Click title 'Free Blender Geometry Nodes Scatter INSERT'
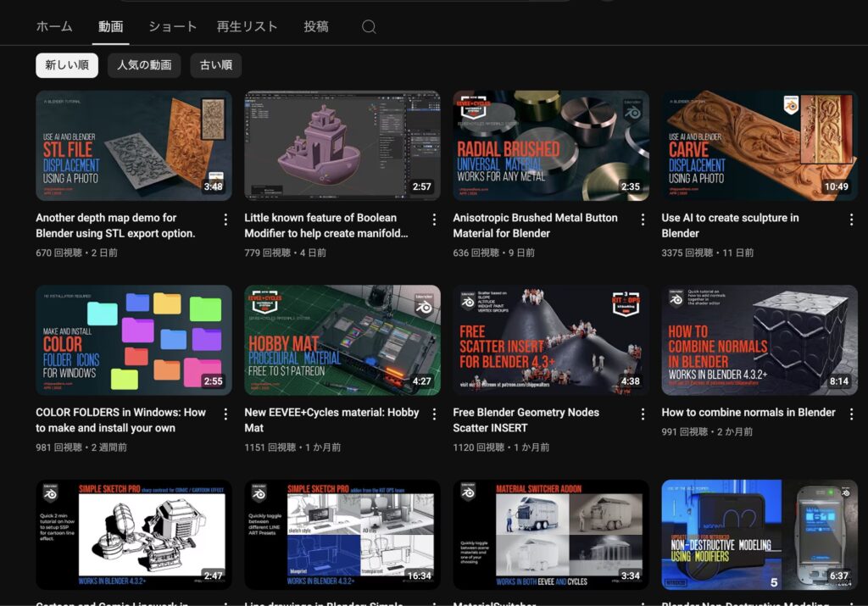The image size is (868, 606). (x=526, y=420)
